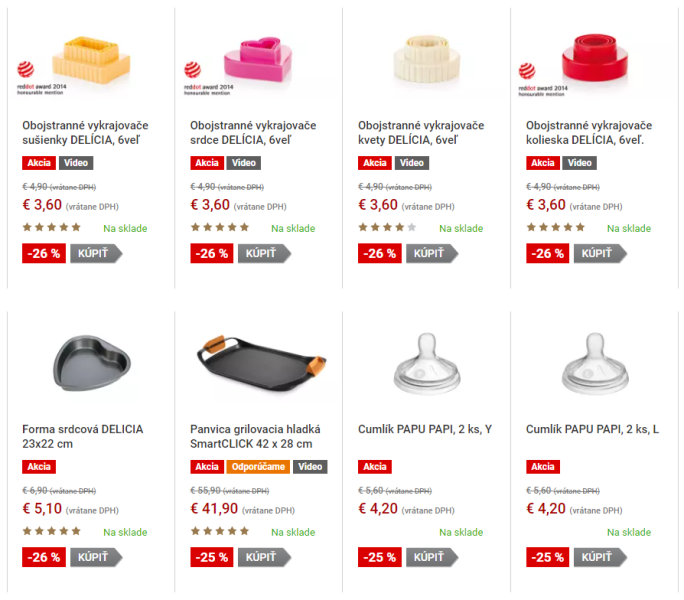The image size is (684, 600).
Task: Click the Odporúčame badge on grill pan
Action: tap(258, 466)
